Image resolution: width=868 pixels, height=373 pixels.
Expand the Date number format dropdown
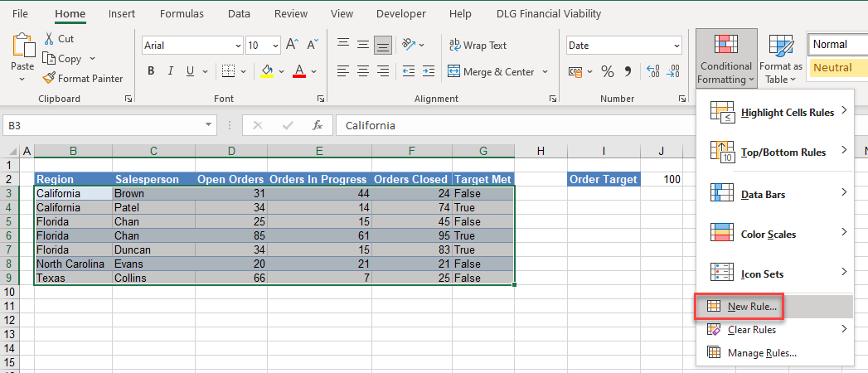pos(676,46)
